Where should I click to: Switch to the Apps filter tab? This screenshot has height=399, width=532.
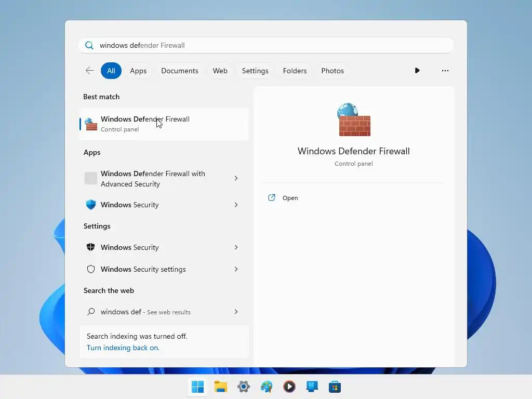tap(138, 71)
